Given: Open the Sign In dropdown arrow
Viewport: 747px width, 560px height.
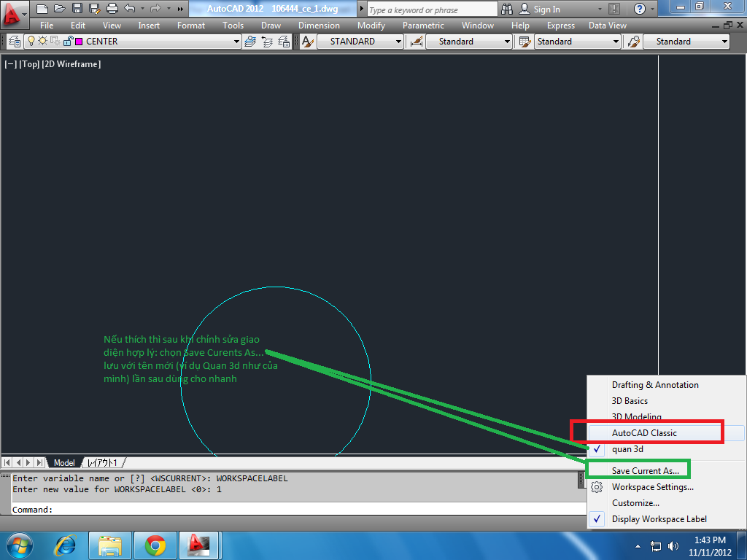Looking at the screenshot, I should pyautogui.click(x=600, y=9).
